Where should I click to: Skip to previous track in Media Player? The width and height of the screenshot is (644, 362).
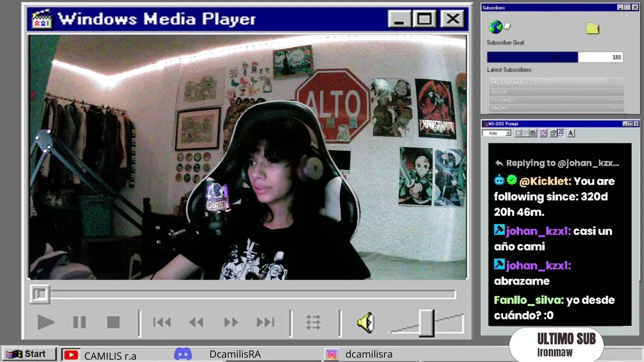[x=162, y=322]
